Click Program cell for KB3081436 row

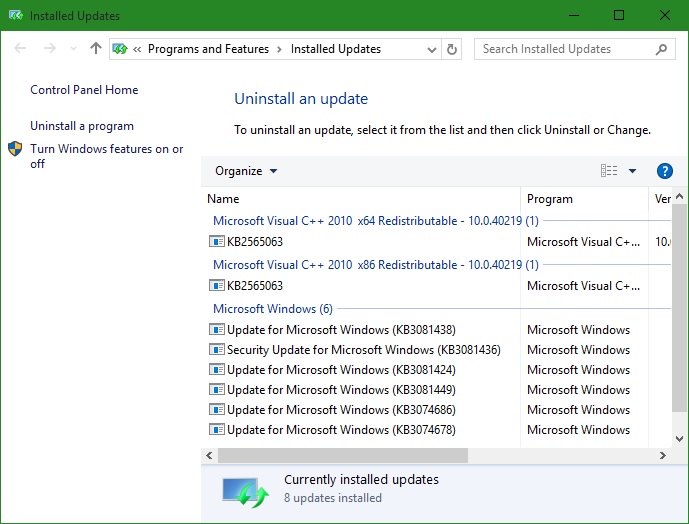(578, 350)
